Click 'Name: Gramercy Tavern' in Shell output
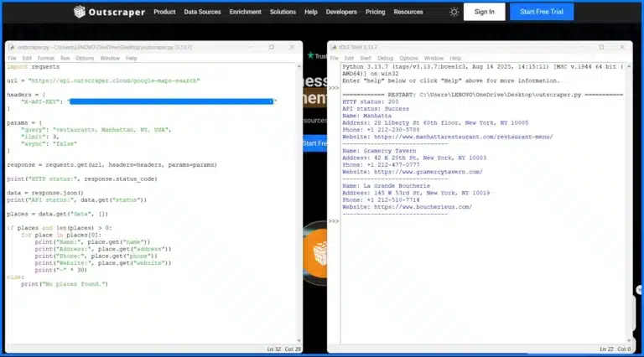The image size is (644, 357). (x=379, y=151)
